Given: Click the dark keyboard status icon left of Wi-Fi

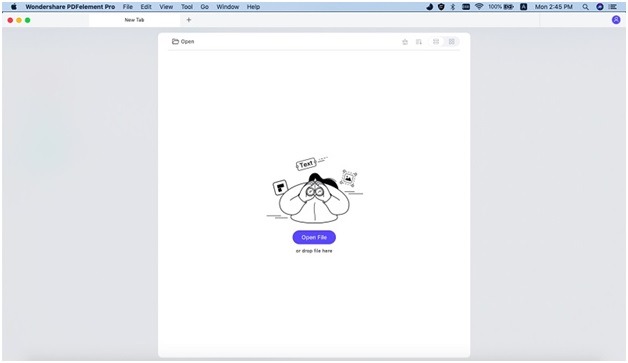Looking at the screenshot, I should [466, 7].
